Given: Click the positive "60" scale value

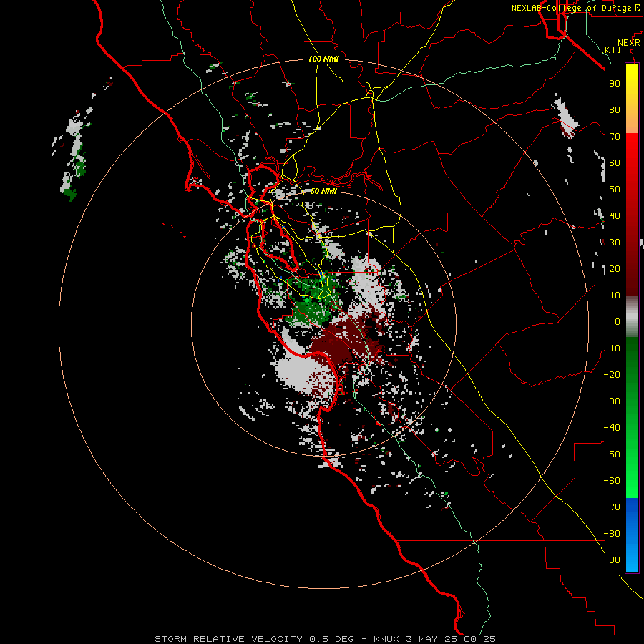Looking at the screenshot, I should [615, 163].
